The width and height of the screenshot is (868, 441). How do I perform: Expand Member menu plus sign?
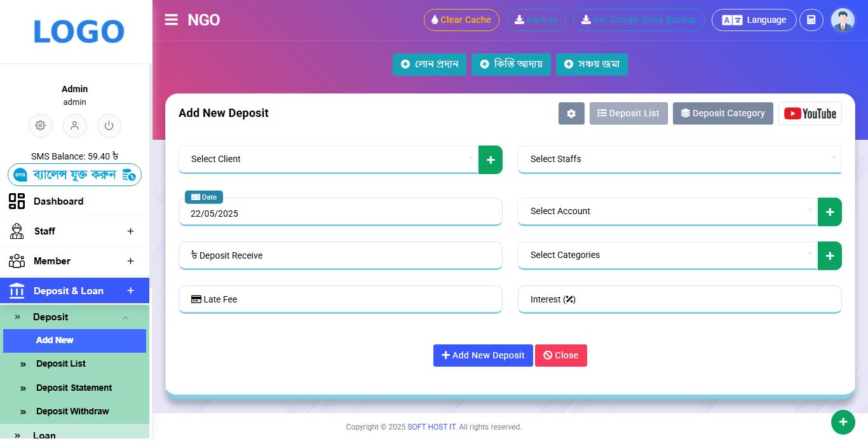(x=130, y=261)
